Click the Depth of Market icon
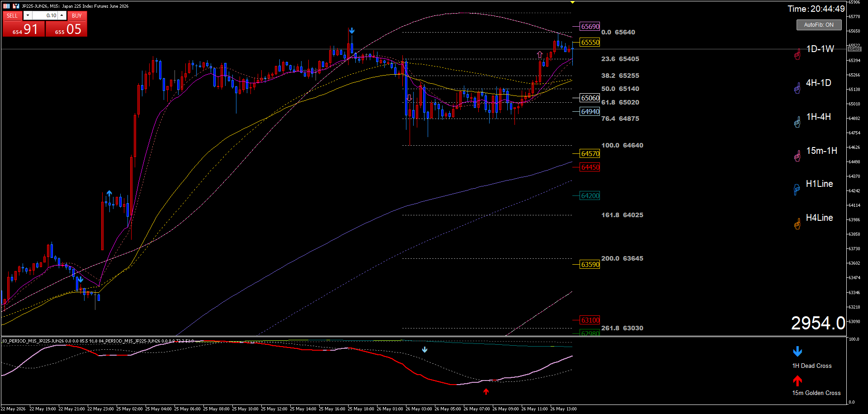The image size is (868, 414). [x=6, y=6]
